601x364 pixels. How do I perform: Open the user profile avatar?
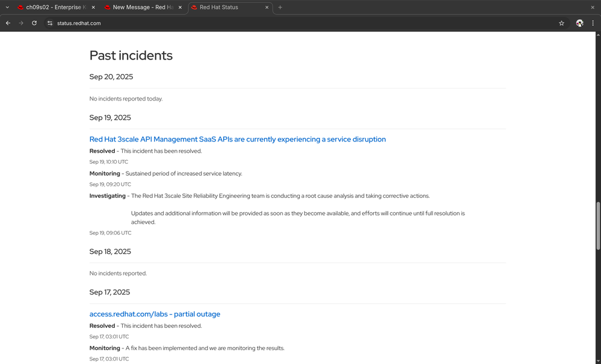click(579, 23)
